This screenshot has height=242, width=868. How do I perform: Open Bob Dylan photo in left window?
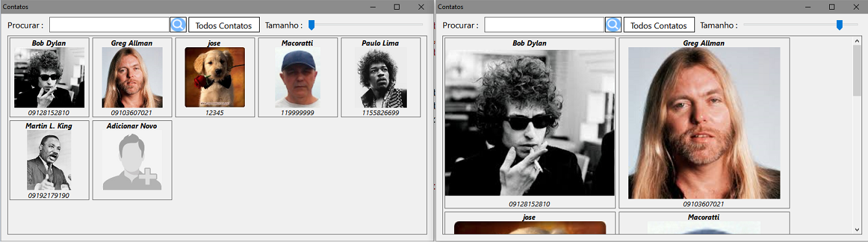tap(49, 78)
